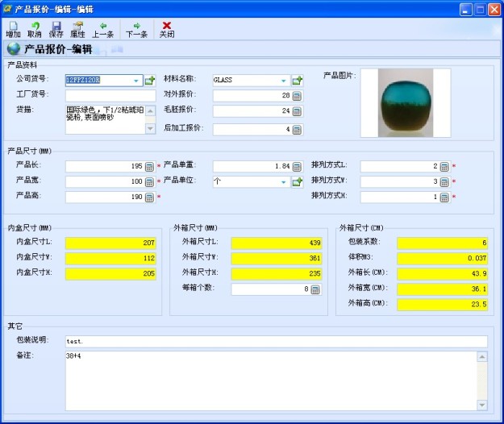Click the 外箱尺寸L yellow field 439
Viewport: 504px width, 424px height.
tap(277, 243)
